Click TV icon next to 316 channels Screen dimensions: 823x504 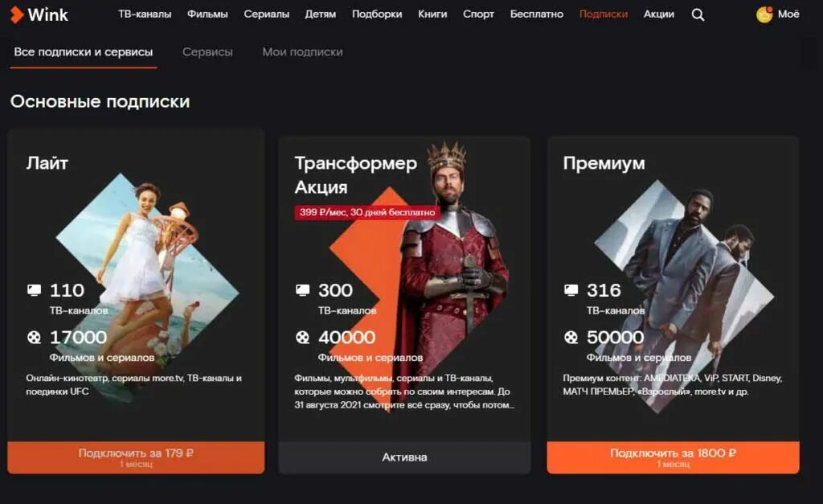pos(571,290)
